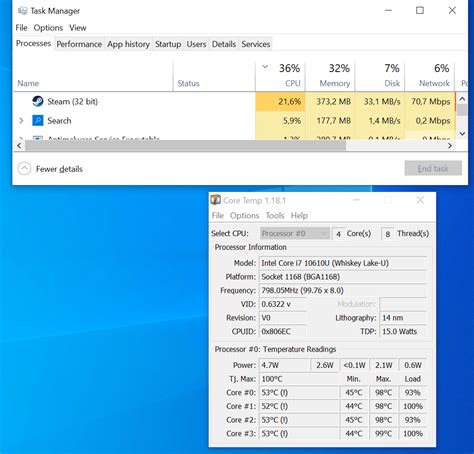Select the Processes tab
The height and width of the screenshot is (454, 474).
[x=33, y=43]
